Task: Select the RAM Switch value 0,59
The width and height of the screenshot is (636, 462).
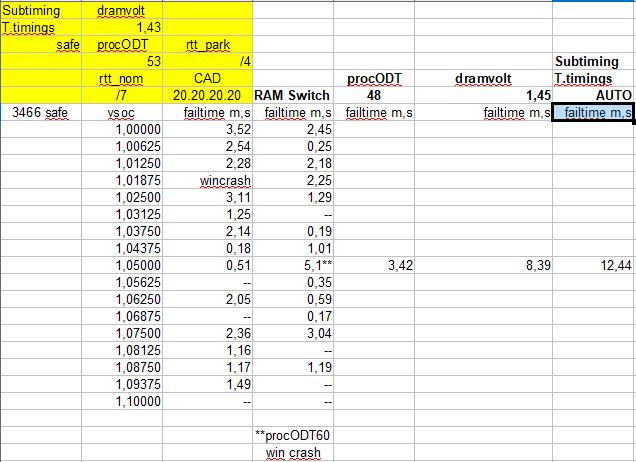Action: pyautogui.click(x=293, y=300)
